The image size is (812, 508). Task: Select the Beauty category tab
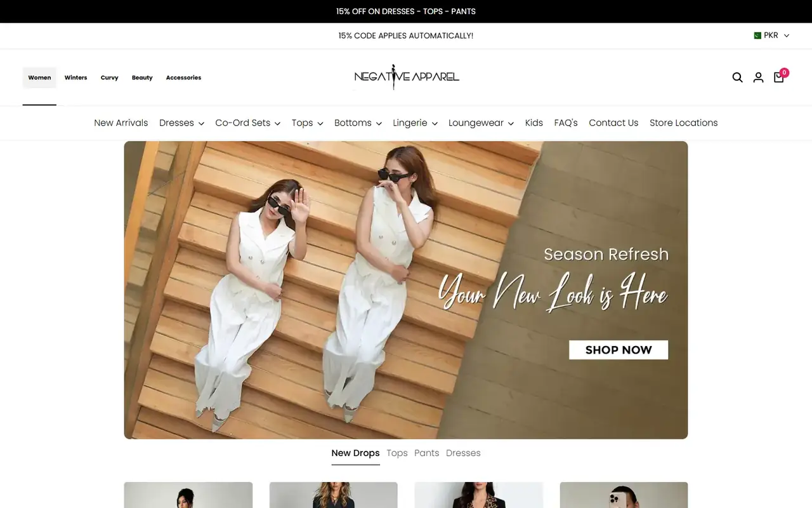pos(142,77)
